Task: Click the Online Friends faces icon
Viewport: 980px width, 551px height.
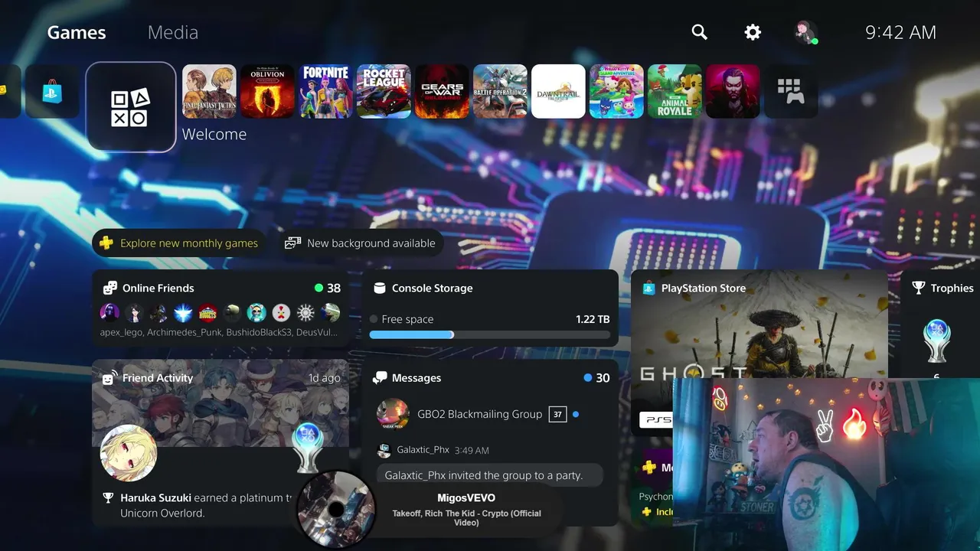Action: (110, 289)
